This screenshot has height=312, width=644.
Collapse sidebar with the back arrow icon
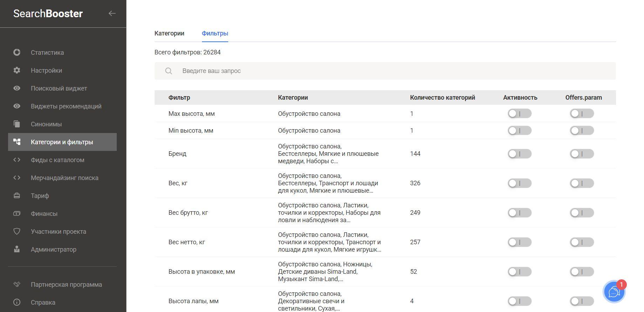pyautogui.click(x=112, y=13)
